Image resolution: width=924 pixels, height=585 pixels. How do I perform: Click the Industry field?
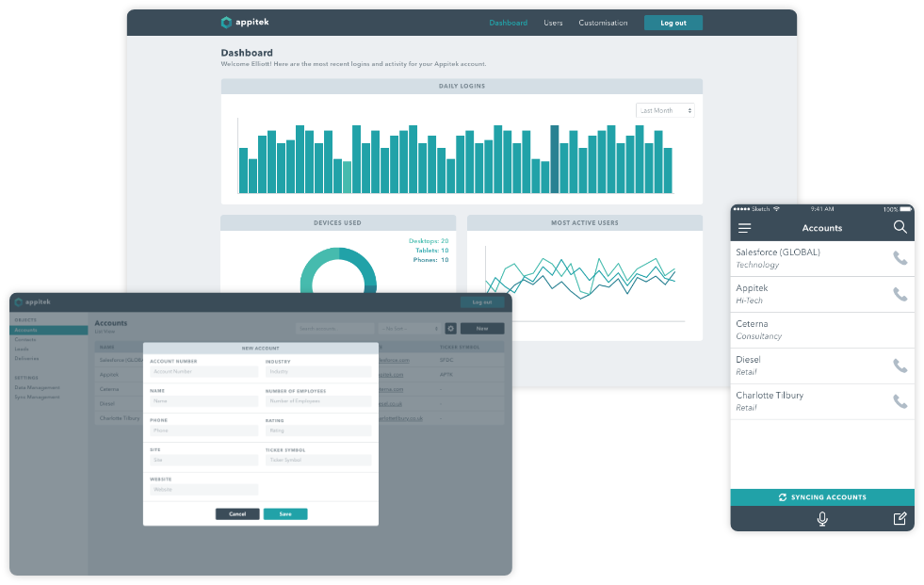318,372
